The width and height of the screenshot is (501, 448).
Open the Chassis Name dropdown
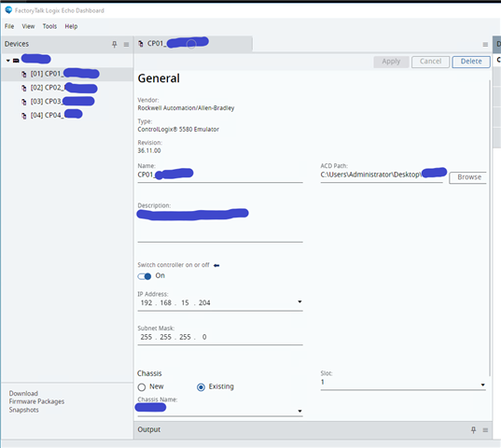click(x=299, y=412)
